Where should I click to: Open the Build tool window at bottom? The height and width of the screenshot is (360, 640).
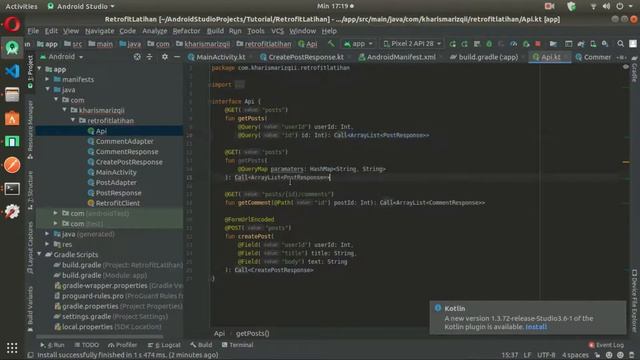[201, 345]
